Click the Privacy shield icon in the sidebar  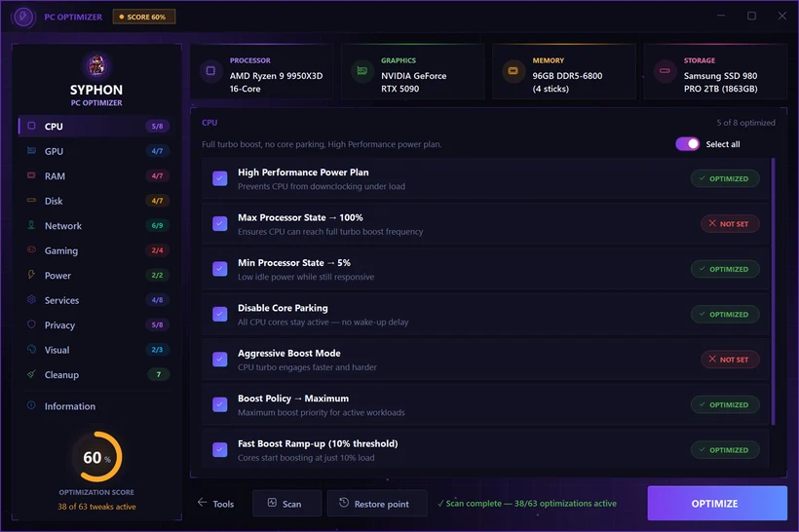[31, 324]
